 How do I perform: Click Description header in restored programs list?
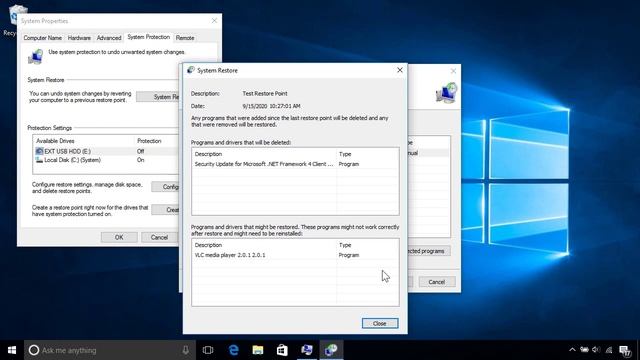point(208,245)
